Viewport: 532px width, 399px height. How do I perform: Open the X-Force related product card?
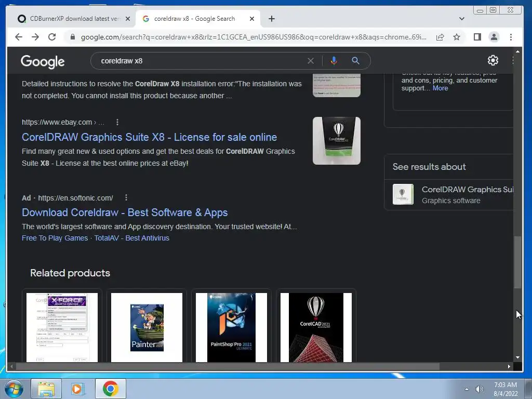pyautogui.click(x=62, y=325)
